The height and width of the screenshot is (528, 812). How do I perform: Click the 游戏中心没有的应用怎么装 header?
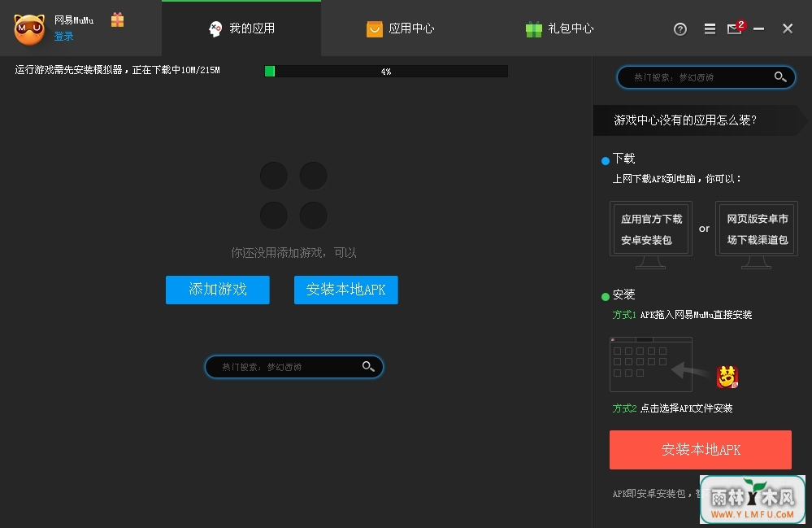click(685, 120)
